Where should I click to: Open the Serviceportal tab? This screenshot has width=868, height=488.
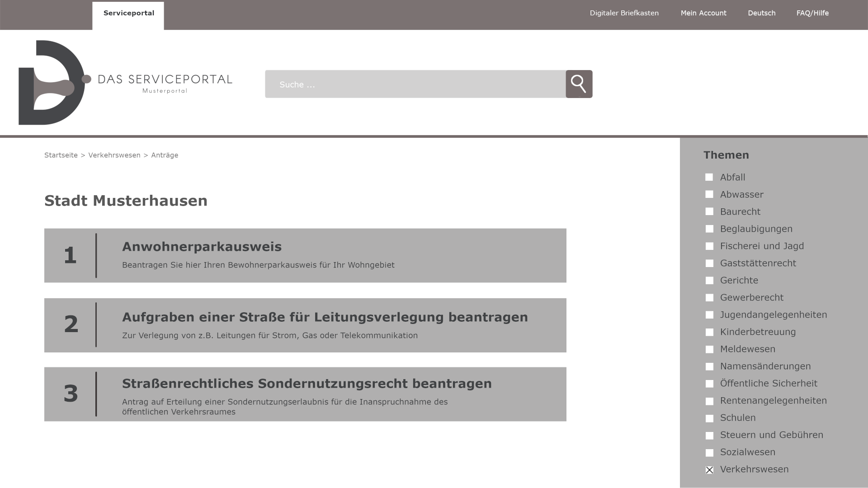(x=128, y=14)
